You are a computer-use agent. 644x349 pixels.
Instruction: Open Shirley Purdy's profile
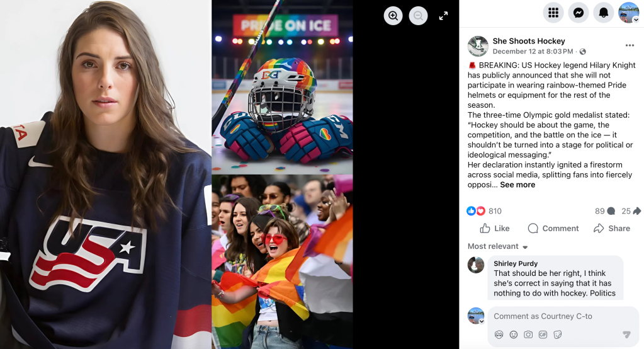[x=516, y=263]
